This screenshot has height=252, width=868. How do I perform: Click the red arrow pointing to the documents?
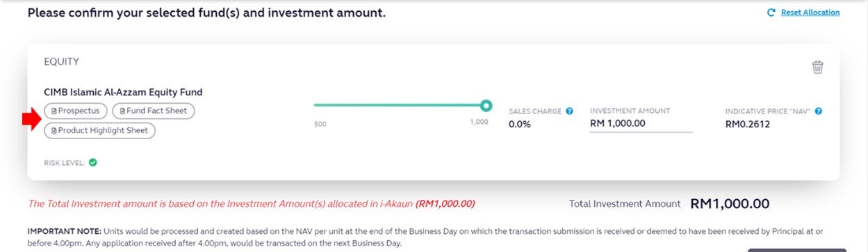pyautogui.click(x=31, y=120)
